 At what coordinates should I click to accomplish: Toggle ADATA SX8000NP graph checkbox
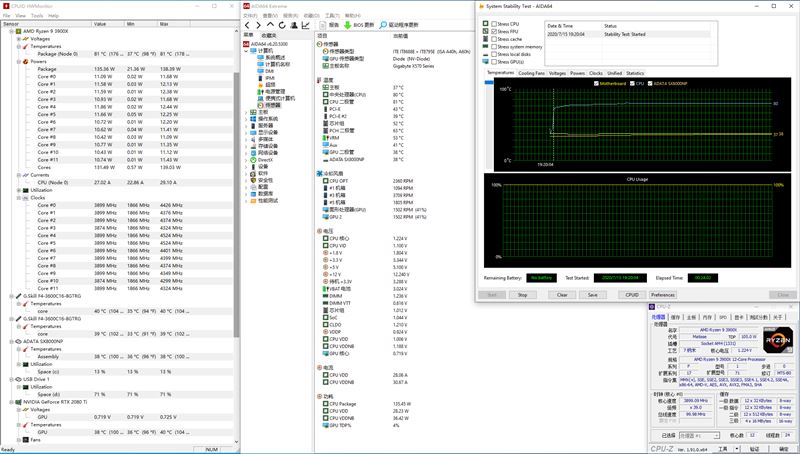click(x=650, y=83)
